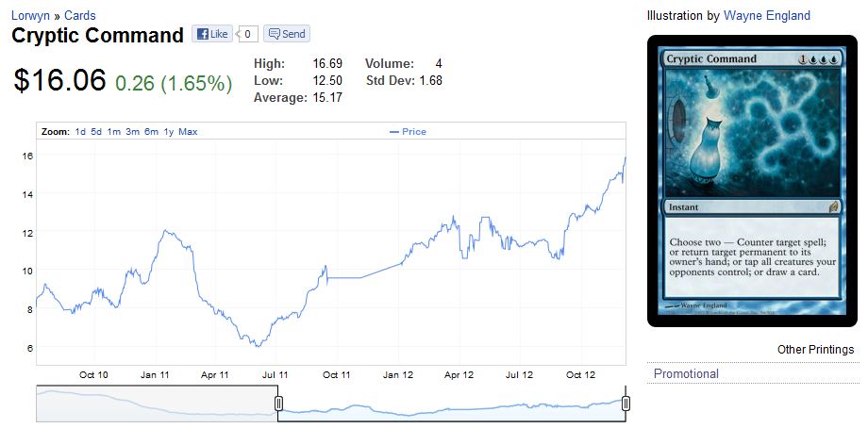868x445 pixels.
Task: Click the right range slider handle
Action: click(625, 404)
